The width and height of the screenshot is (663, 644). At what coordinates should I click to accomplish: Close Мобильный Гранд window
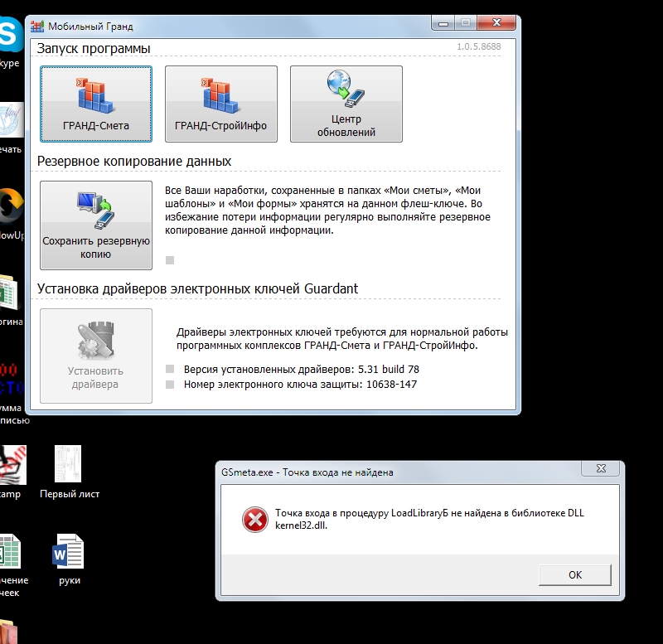(x=496, y=23)
